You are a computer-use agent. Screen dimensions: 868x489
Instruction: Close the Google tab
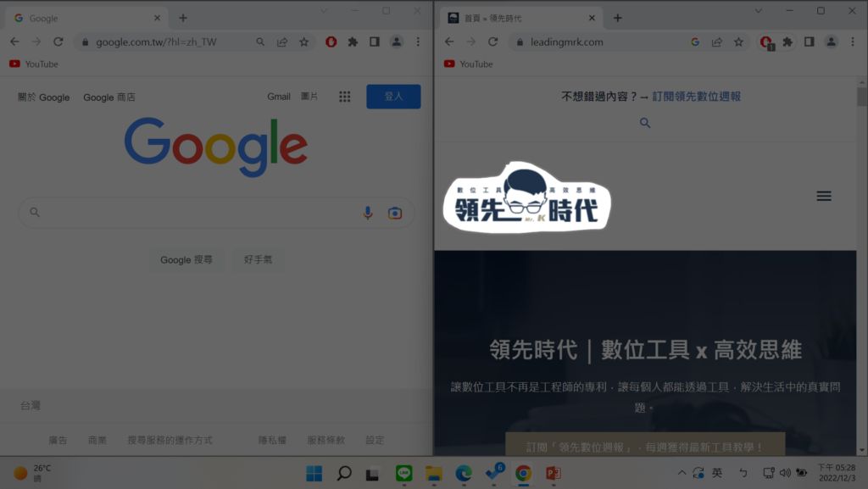point(157,19)
